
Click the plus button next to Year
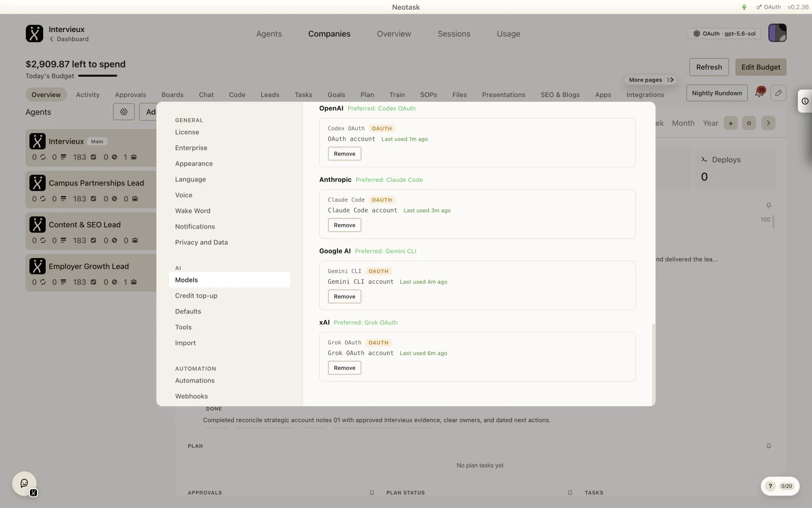[731, 123]
